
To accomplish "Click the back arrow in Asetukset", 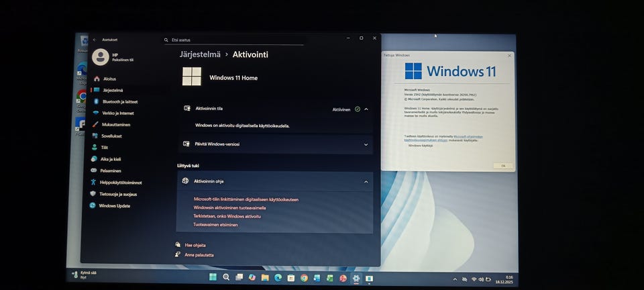I will [x=95, y=40].
